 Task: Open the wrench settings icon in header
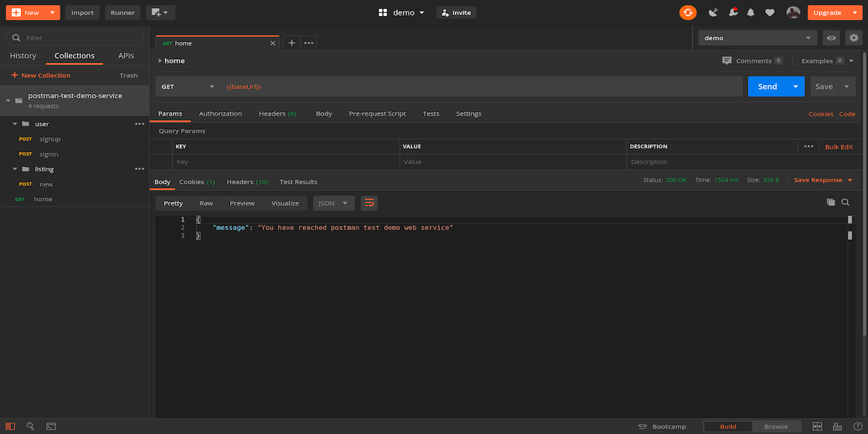tap(733, 12)
